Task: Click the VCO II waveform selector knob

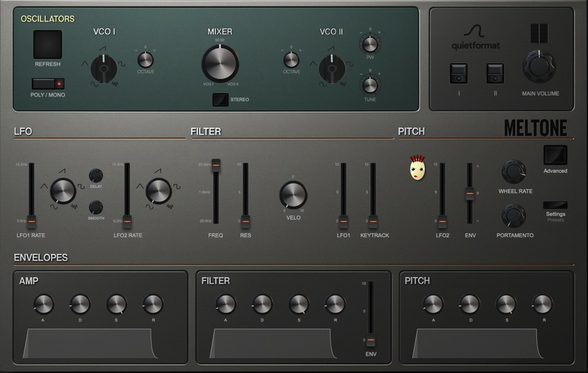Action: click(332, 68)
